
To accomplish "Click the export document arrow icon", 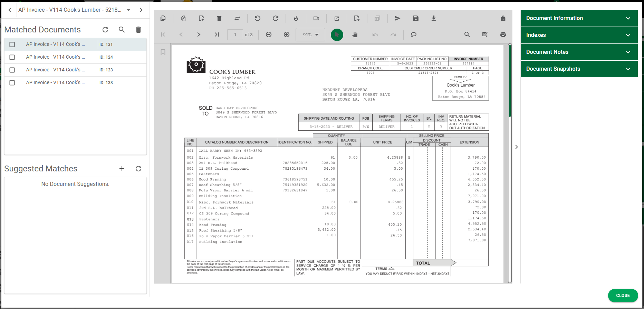I will coord(357,18).
